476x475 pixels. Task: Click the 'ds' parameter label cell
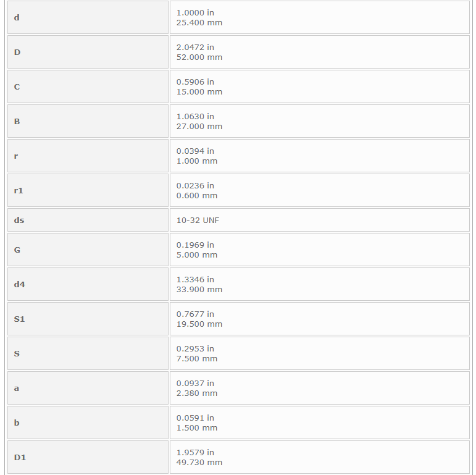[x=88, y=220]
